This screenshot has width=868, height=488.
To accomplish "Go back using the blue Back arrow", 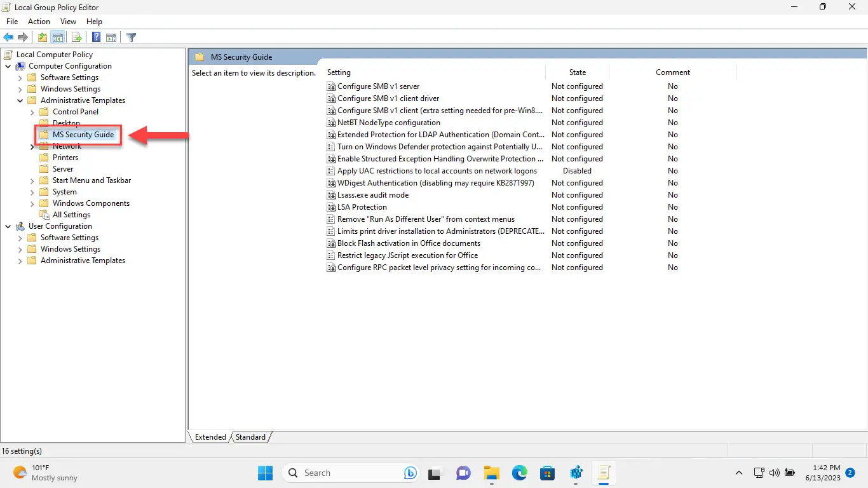I will [8, 37].
